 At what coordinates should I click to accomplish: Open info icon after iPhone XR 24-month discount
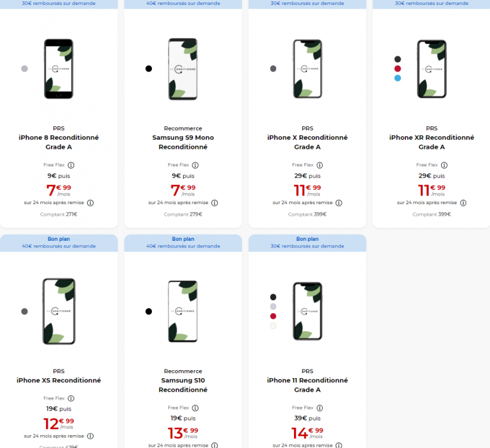(x=463, y=203)
